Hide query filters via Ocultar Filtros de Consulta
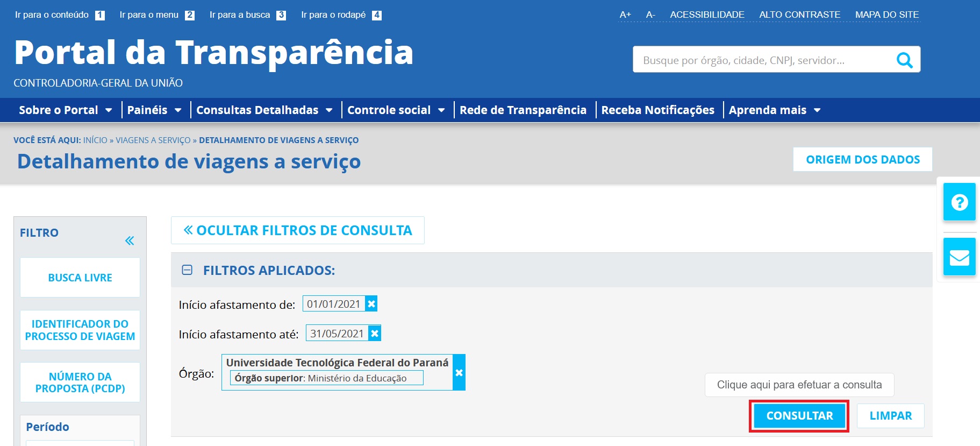This screenshot has height=446, width=980. coord(298,230)
